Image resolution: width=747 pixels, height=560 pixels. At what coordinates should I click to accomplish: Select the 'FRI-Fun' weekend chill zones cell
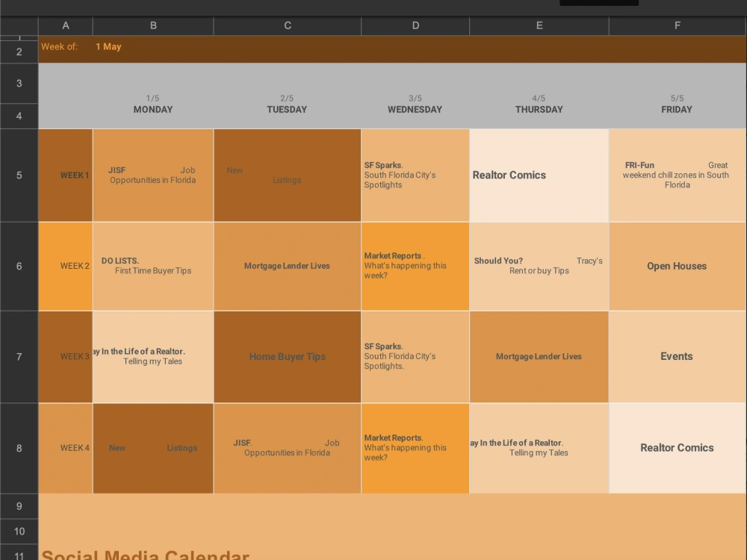coord(678,175)
